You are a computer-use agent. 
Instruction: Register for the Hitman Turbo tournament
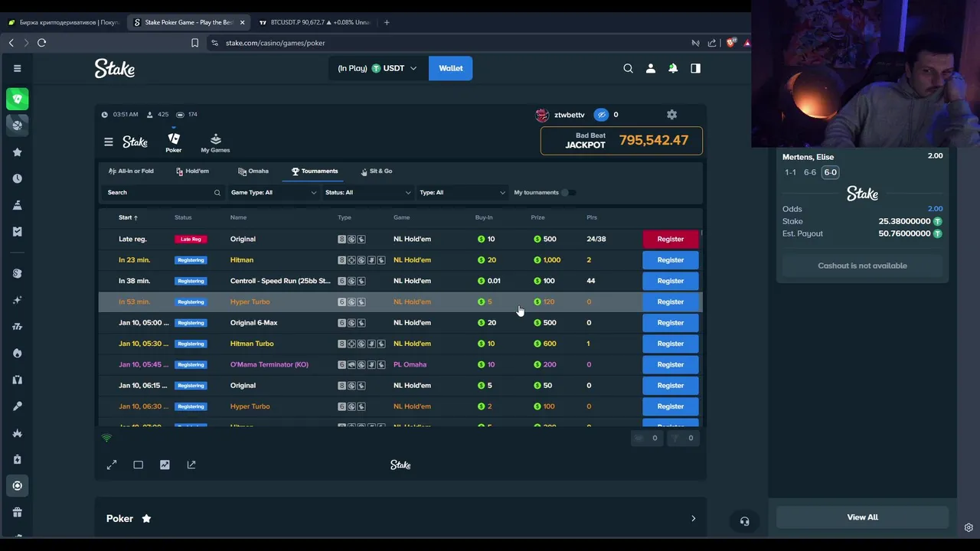click(x=671, y=344)
